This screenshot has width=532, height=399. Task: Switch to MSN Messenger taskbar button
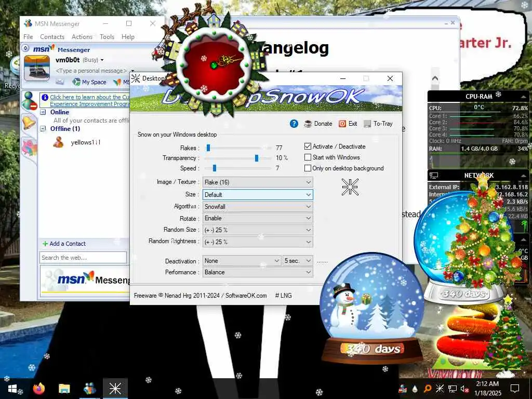(x=89, y=389)
